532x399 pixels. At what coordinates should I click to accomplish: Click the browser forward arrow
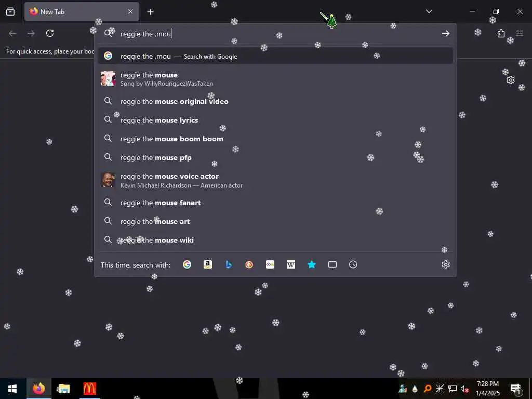(x=31, y=33)
